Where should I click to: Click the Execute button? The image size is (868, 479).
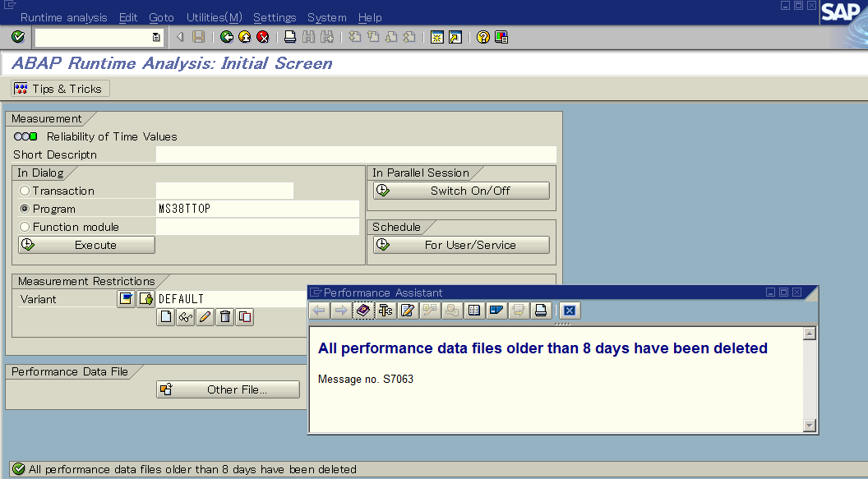click(86, 245)
